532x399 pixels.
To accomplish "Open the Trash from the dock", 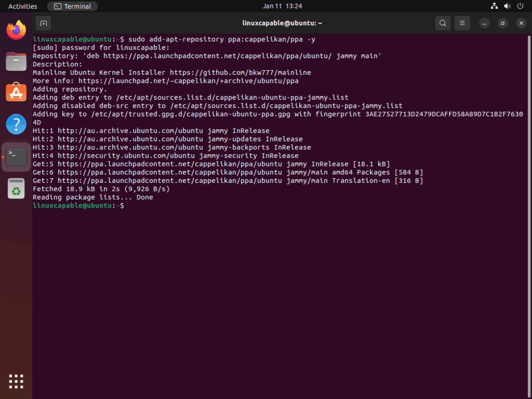I will [16, 188].
